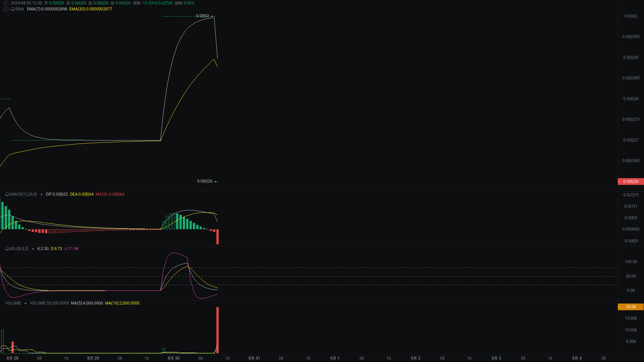Open the KDJ(9,3,3) dropdown selector
The image size is (644, 362).
tap(33, 249)
